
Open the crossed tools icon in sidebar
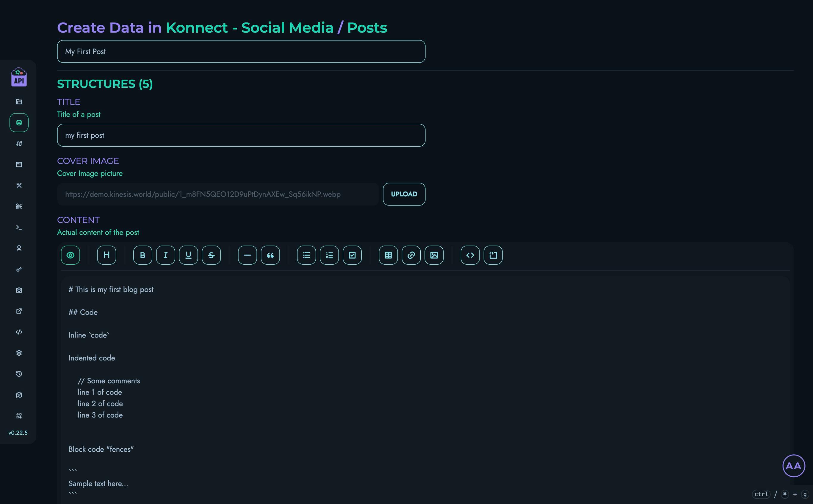19,185
